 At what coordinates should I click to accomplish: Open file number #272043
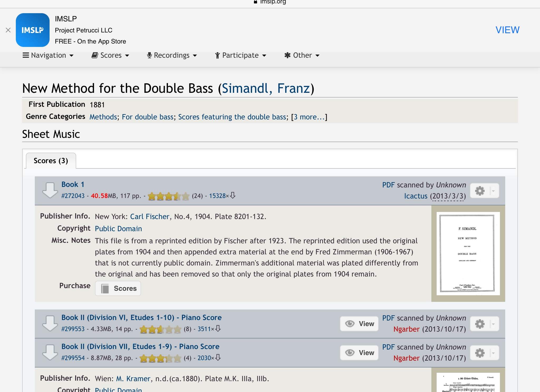73,196
